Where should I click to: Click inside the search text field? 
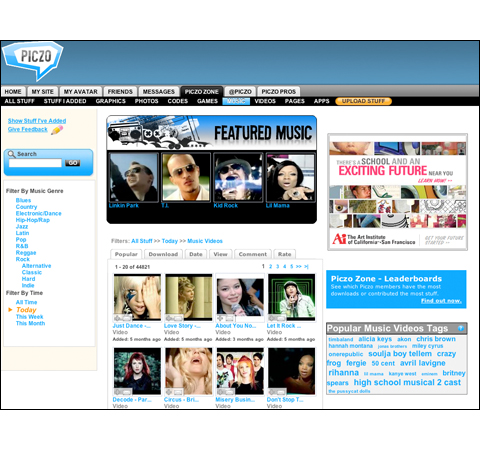click(35, 163)
